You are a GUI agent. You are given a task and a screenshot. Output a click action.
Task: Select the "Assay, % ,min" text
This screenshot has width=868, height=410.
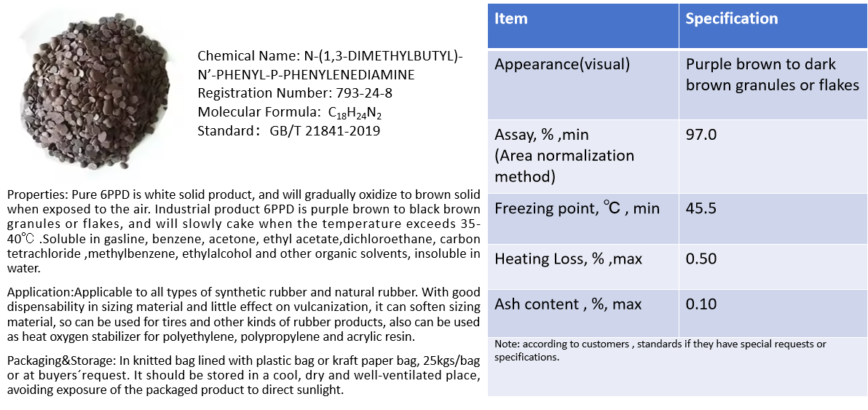pyautogui.click(x=542, y=135)
